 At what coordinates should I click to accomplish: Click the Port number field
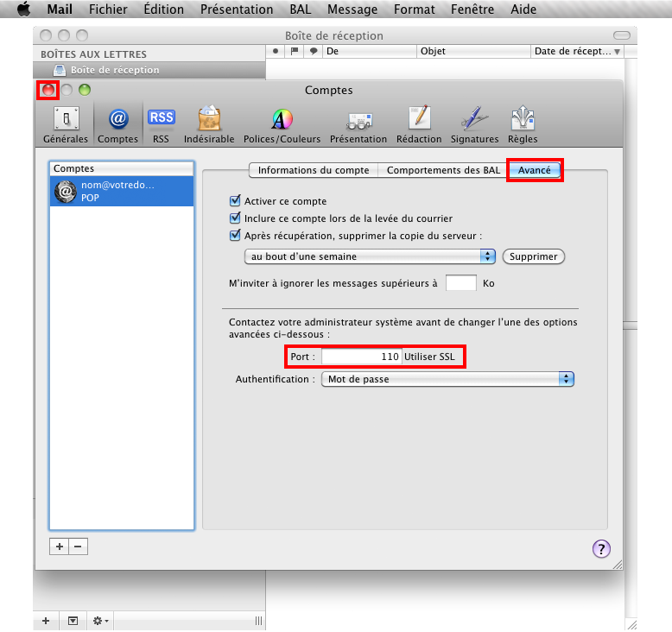(x=361, y=357)
